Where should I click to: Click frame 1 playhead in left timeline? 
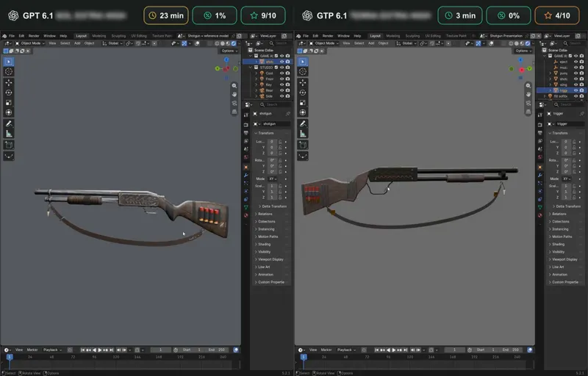tap(10, 357)
